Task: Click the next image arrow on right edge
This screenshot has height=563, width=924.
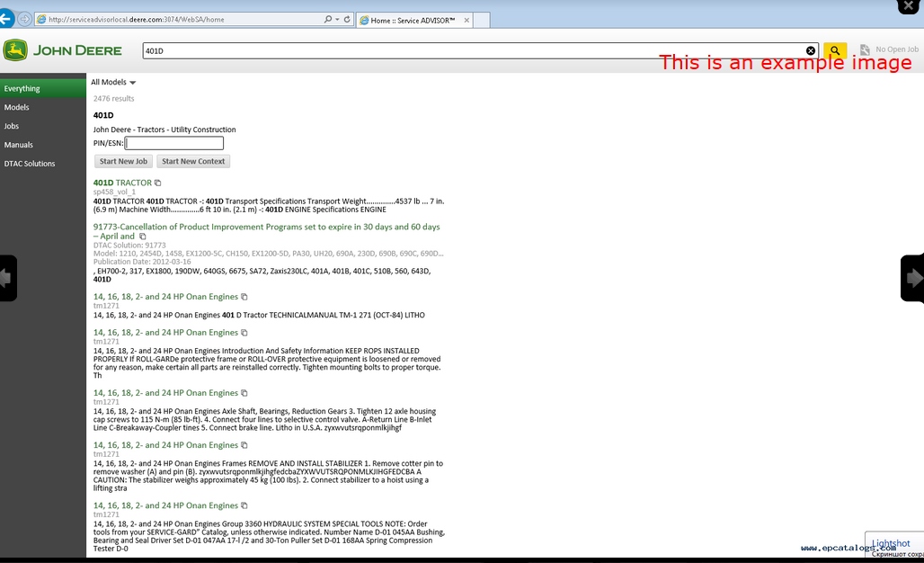Action: pyautogui.click(x=913, y=278)
